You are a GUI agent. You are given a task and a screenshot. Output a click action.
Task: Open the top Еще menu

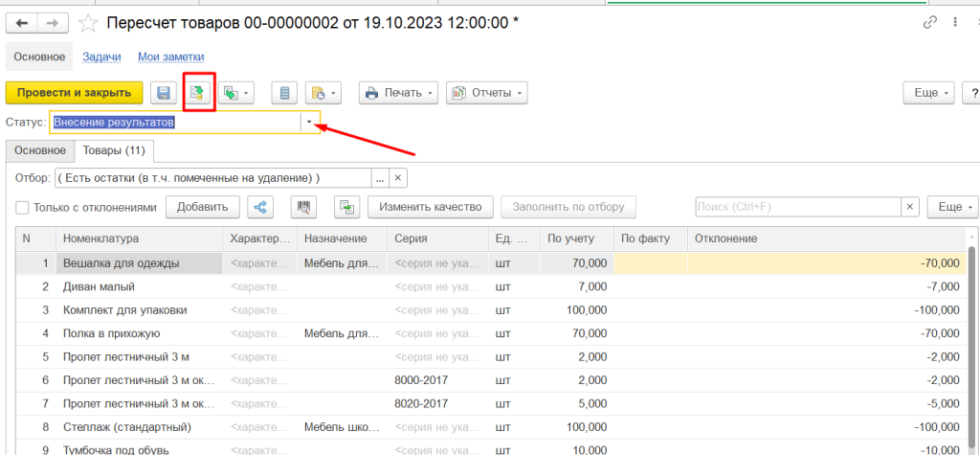tap(929, 93)
